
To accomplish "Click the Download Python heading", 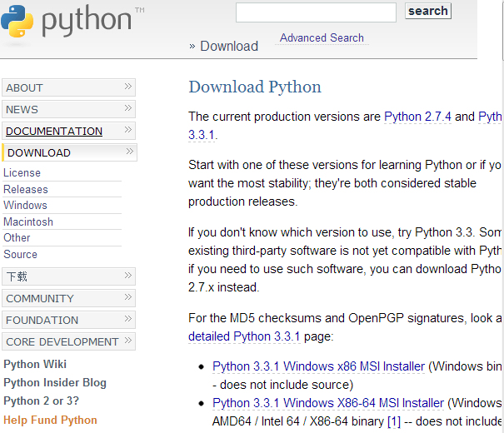I will (x=255, y=87).
